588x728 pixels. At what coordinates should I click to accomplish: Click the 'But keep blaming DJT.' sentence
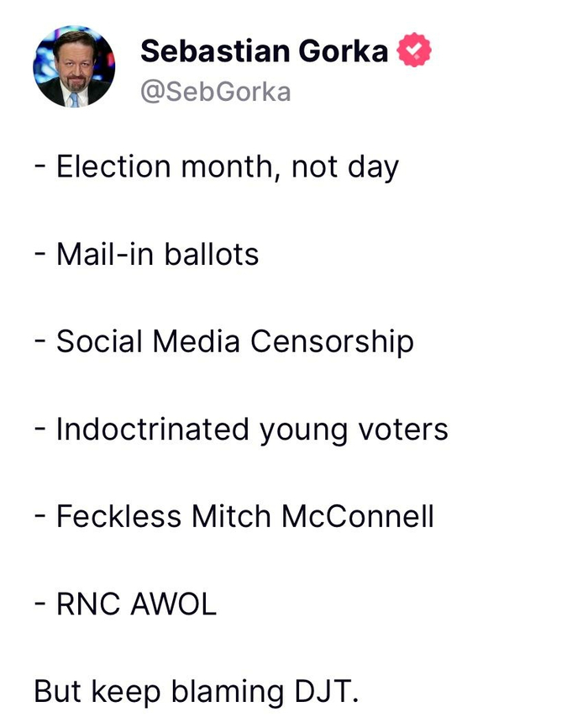pos(197,691)
